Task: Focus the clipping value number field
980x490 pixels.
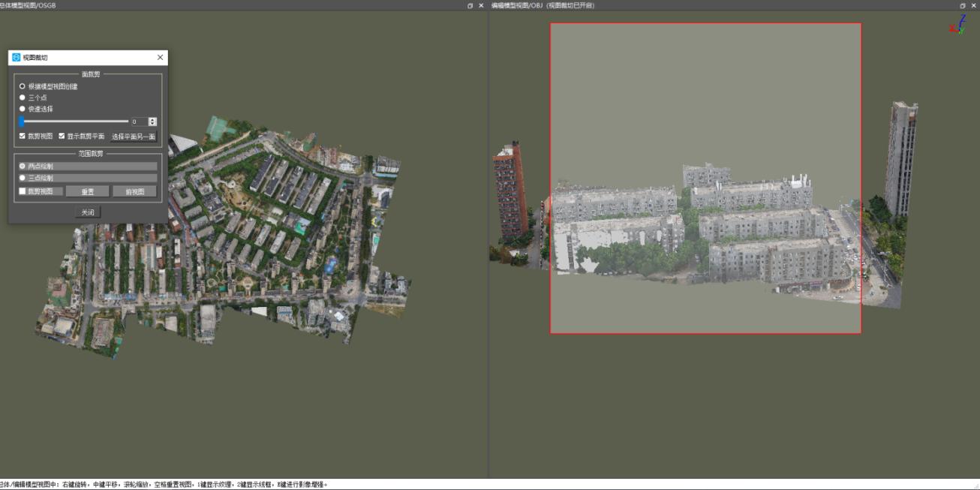Action: tap(140, 122)
